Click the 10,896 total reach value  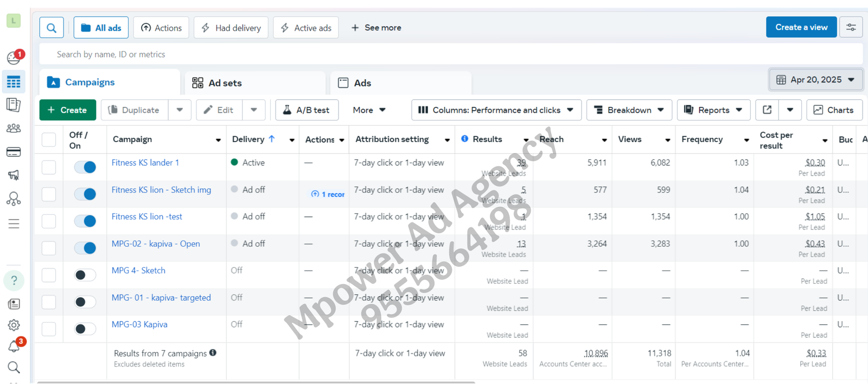point(596,353)
